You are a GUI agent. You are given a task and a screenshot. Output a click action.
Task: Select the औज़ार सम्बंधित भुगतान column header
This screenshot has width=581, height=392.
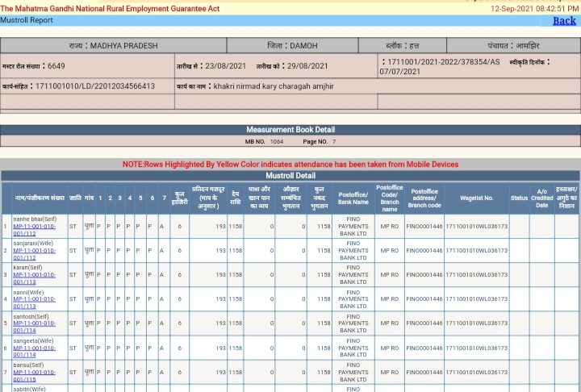tap(290, 198)
